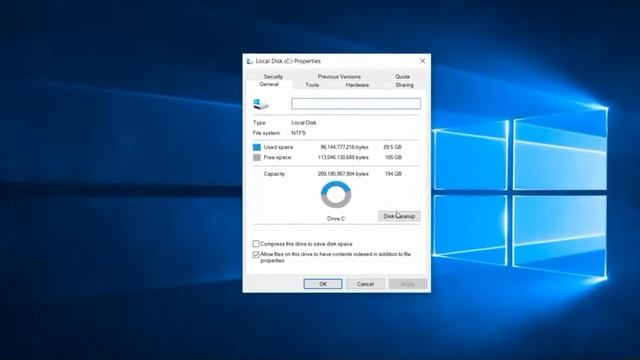The image size is (640, 360).
Task: Go to the Sharing tab
Action: (404, 85)
